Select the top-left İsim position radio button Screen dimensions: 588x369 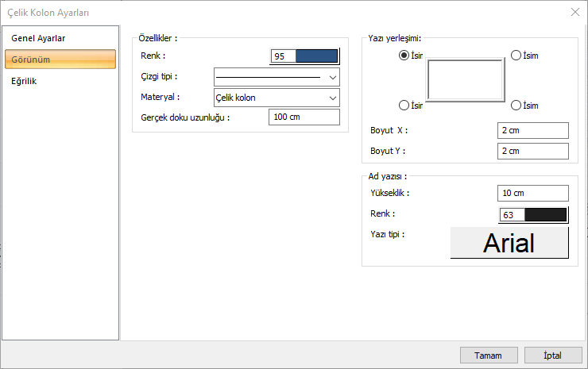point(404,56)
